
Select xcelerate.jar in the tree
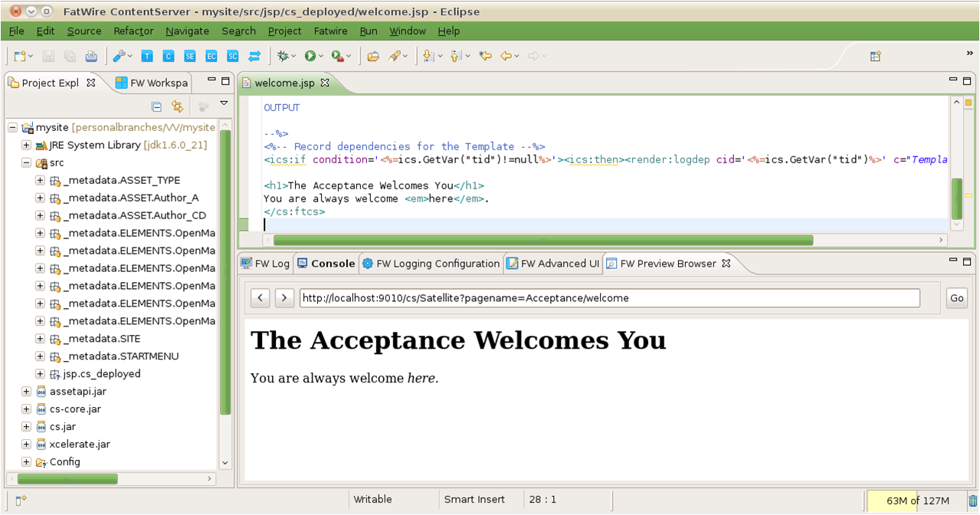tap(80, 444)
